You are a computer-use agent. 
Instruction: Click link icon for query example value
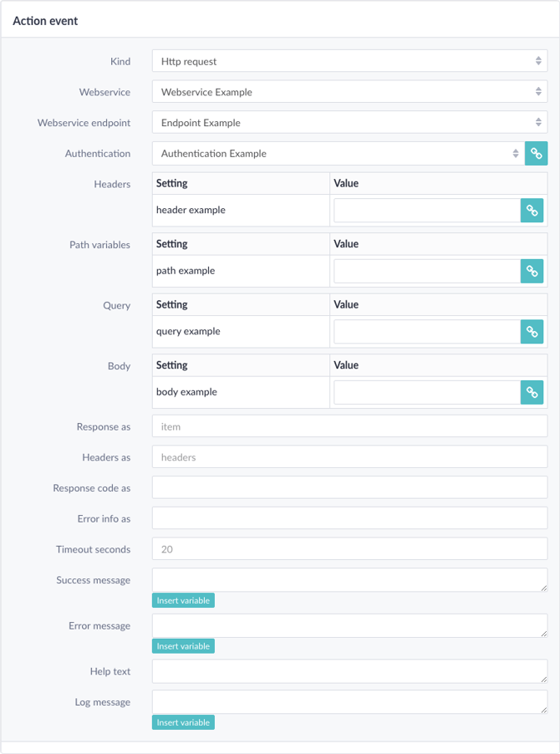pos(532,331)
